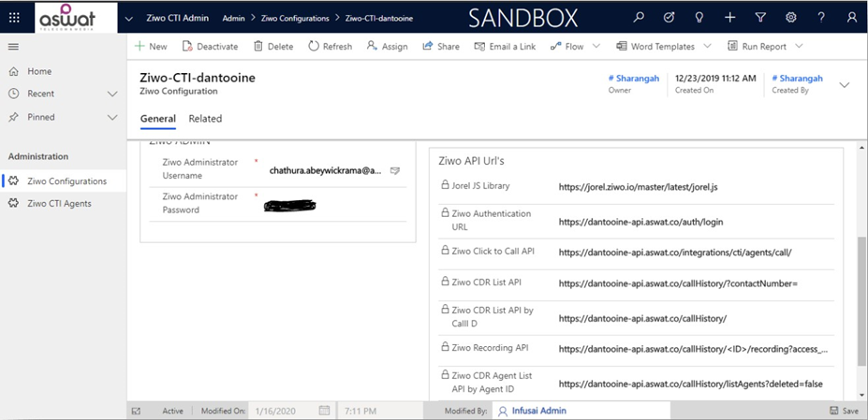The image size is (868, 420).
Task: Click the Delete command
Action: tap(273, 47)
